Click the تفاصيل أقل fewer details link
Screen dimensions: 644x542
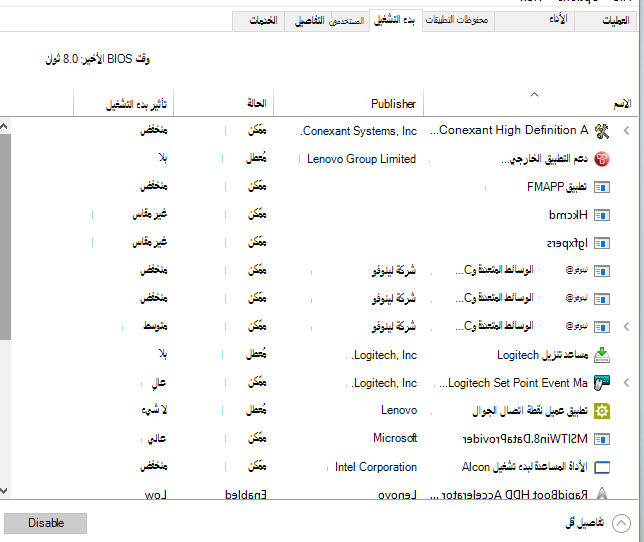(x=584, y=523)
